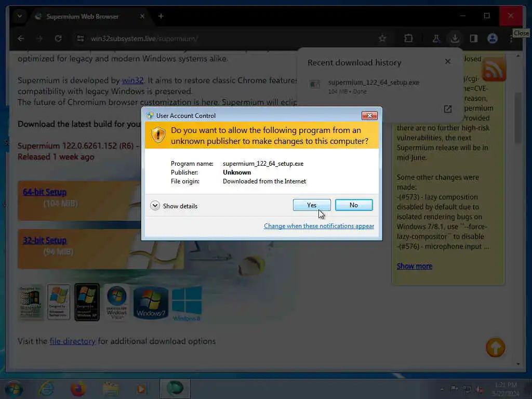Close the Supermium Web Browser tab
Viewport: 532px width, 399px height.
(142, 16)
